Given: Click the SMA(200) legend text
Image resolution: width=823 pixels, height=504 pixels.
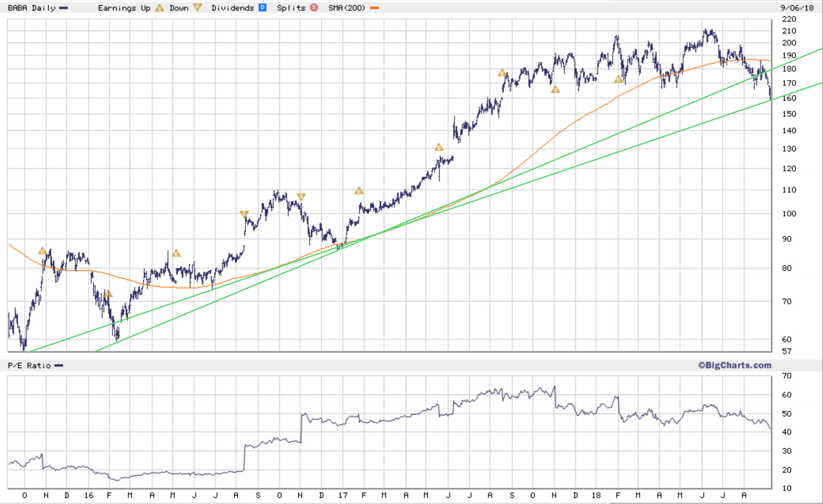Looking at the screenshot, I should coord(346,8).
